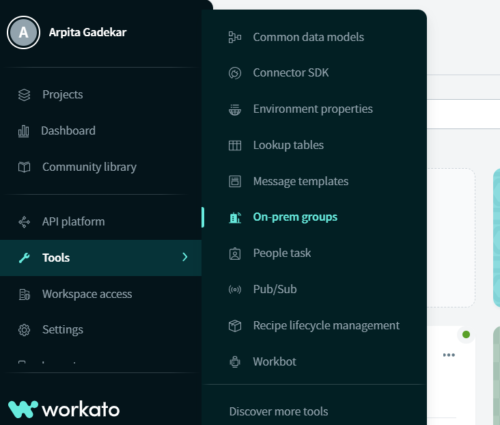Viewport: 500px width, 425px height.
Task: Click the Tools wrench icon
Action: point(24,258)
